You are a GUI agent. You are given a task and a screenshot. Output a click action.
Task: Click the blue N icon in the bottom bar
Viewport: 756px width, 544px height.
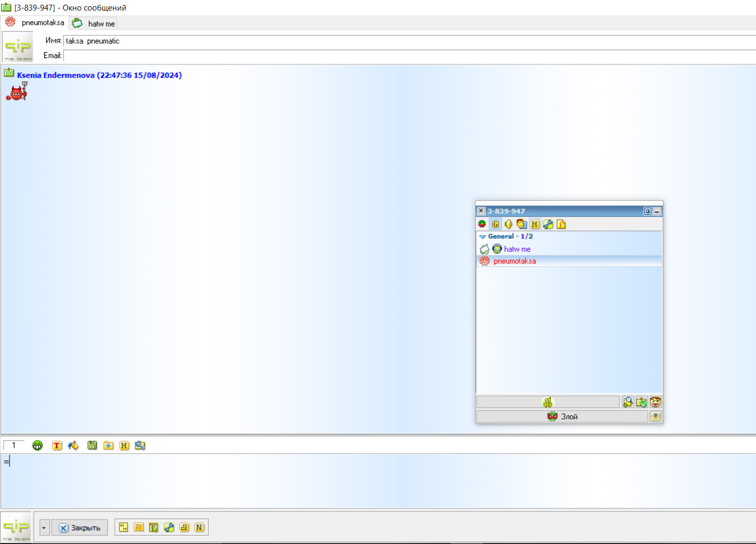click(x=199, y=527)
